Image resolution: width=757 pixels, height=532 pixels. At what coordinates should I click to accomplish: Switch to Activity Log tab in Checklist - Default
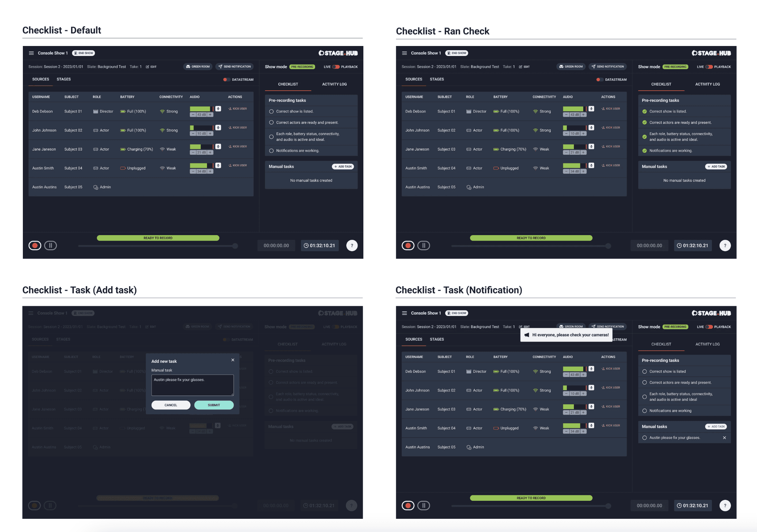point(334,84)
